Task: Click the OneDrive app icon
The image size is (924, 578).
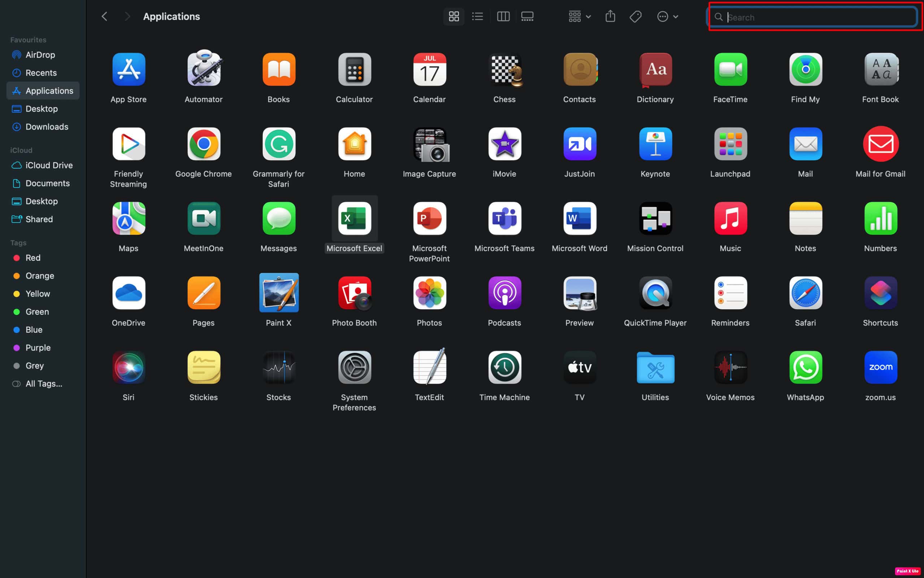Action: [128, 293]
